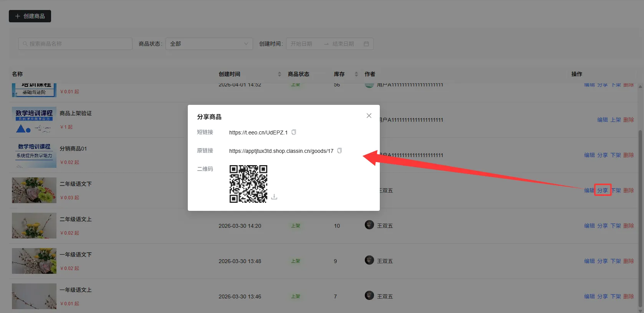Screen dimensions: 644x313
Task: Sort by 库存 column
Action: [x=356, y=74]
